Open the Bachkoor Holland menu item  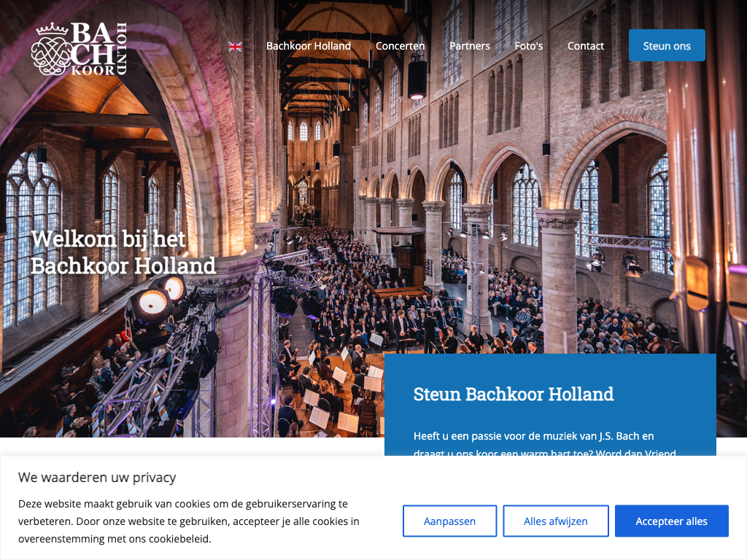[309, 46]
